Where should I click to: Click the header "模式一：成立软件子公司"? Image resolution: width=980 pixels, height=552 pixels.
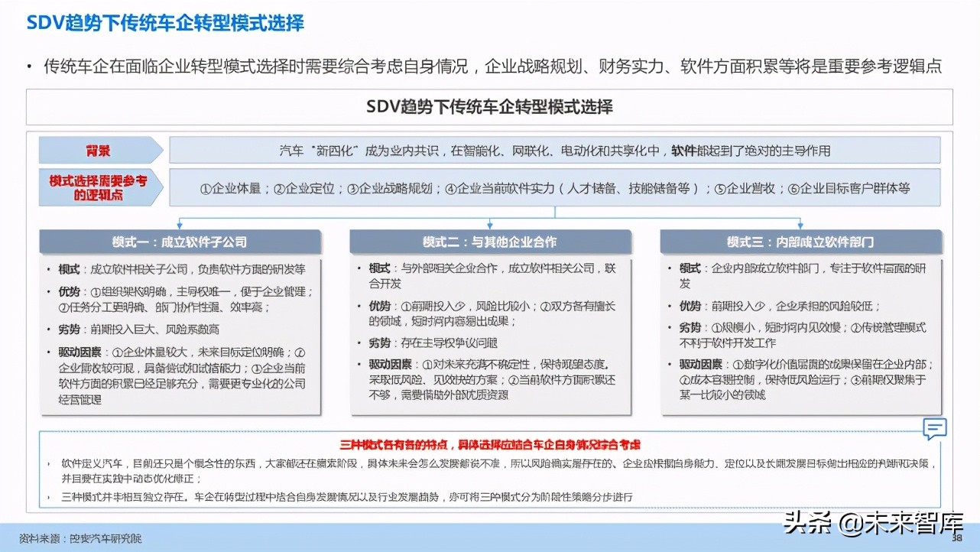click(180, 242)
